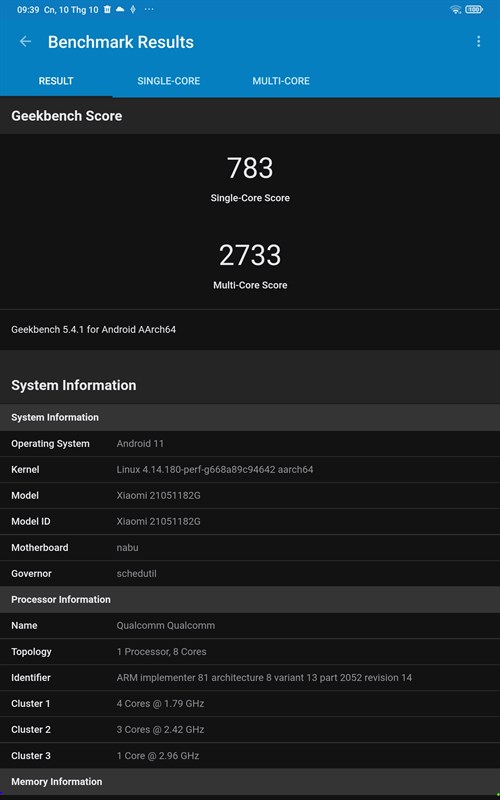Image resolution: width=500 pixels, height=800 pixels.
Task: Select the schedutil governor value
Action: 136,573
